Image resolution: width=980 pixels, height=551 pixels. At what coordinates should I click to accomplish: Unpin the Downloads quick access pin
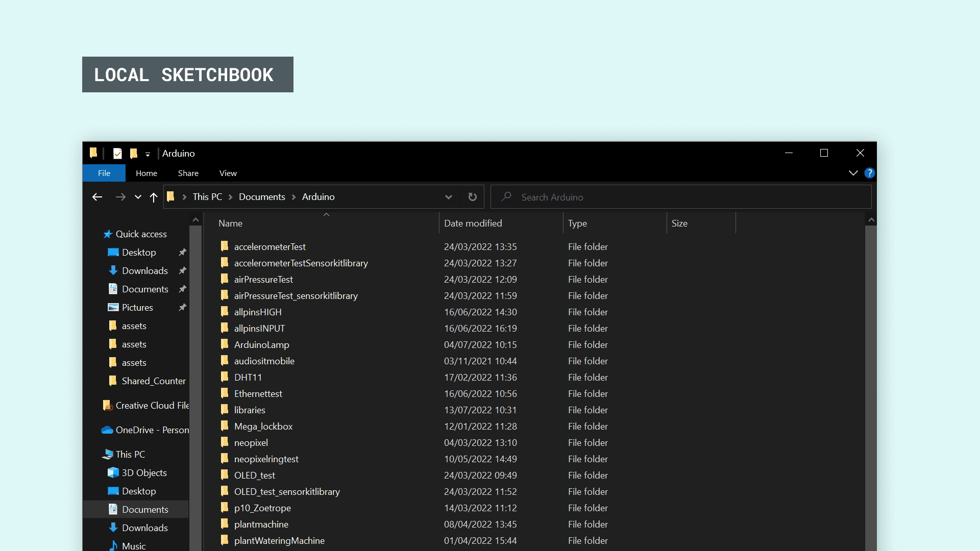(182, 271)
